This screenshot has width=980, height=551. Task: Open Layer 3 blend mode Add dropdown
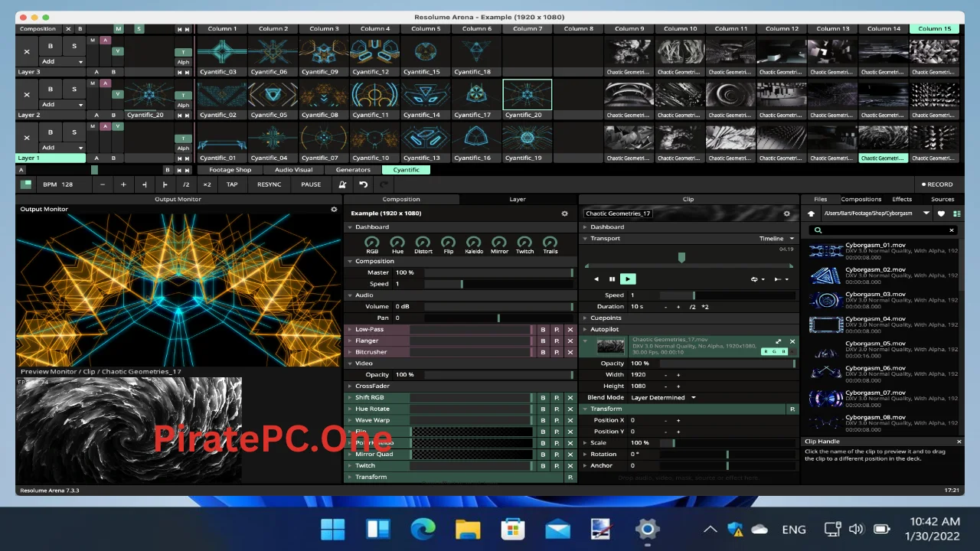[x=62, y=61]
